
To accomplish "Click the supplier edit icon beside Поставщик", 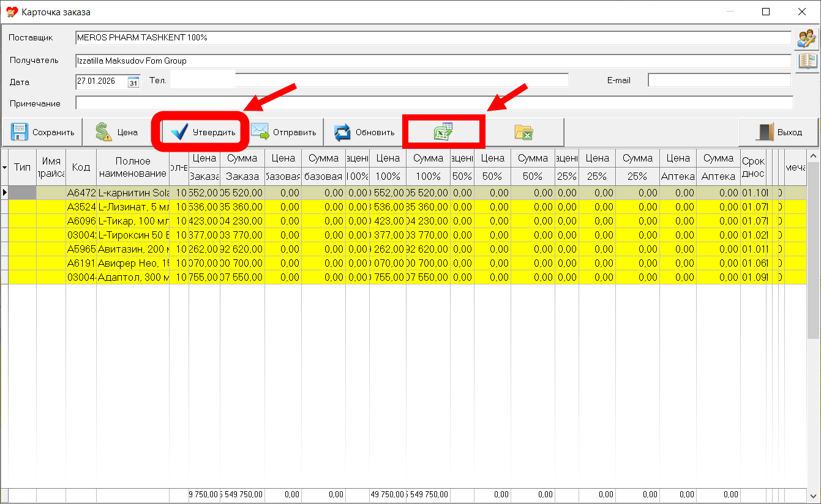I will pos(806,39).
